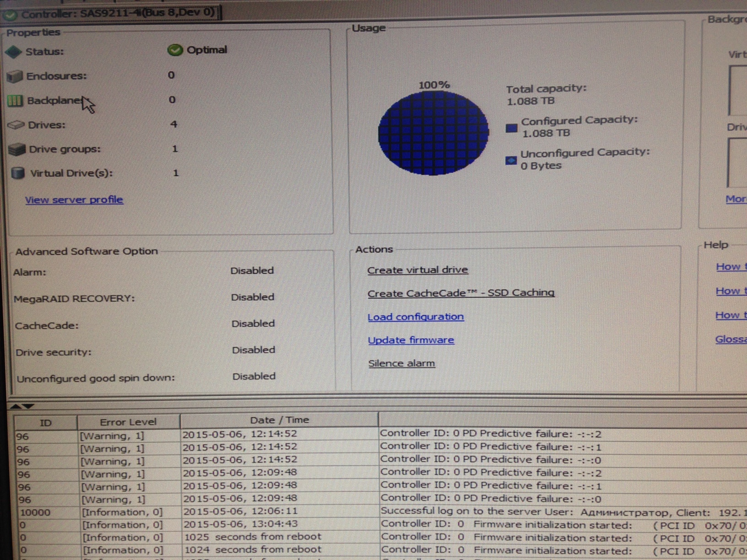Click the Configured Capacity legend swatch
This screenshot has height=560, width=747.
click(512, 128)
